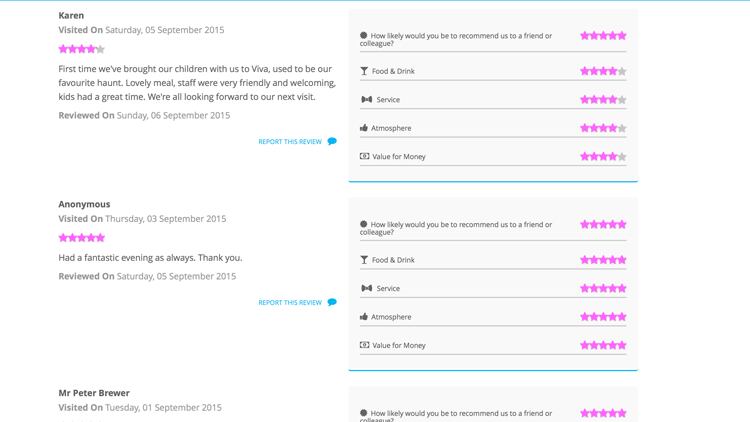Image resolution: width=750 pixels, height=422 pixels.
Task: Click Anonymous's five-star overall rating
Action: pyautogui.click(x=81, y=238)
